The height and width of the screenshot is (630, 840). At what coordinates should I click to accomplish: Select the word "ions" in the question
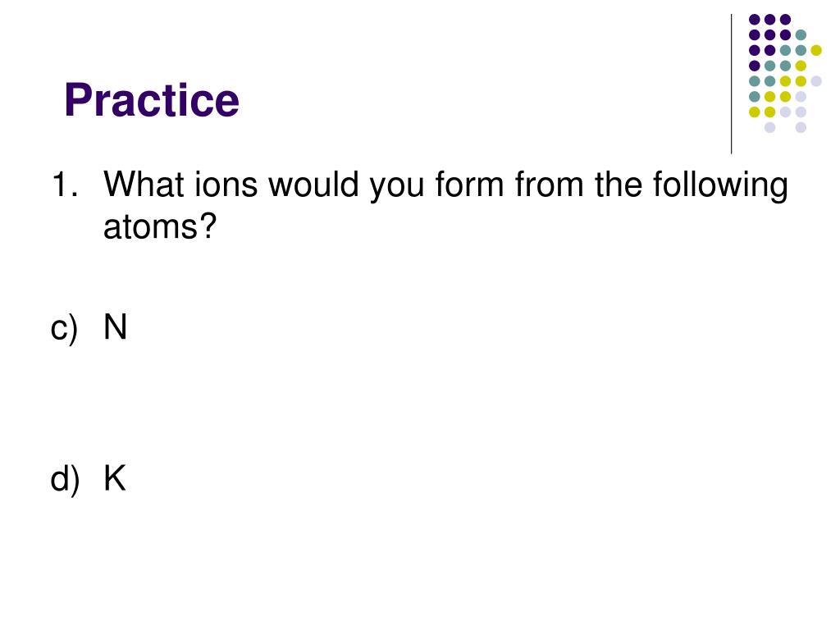point(226,185)
